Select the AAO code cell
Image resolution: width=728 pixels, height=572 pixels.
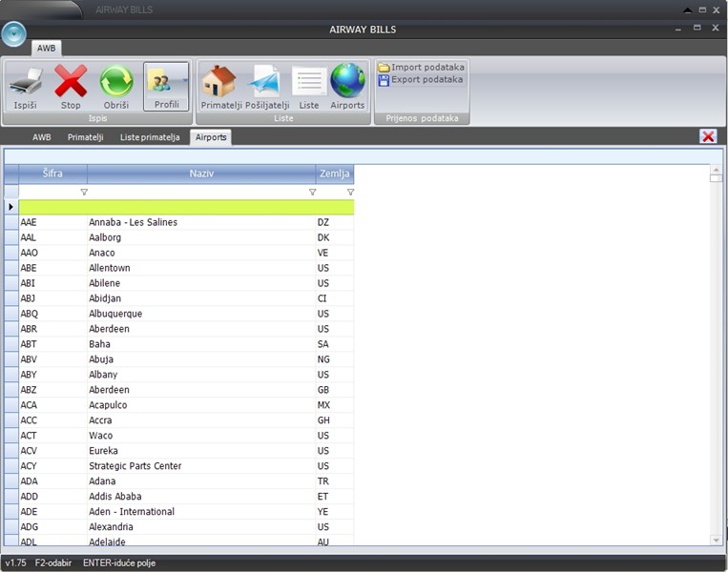tap(52, 253)
